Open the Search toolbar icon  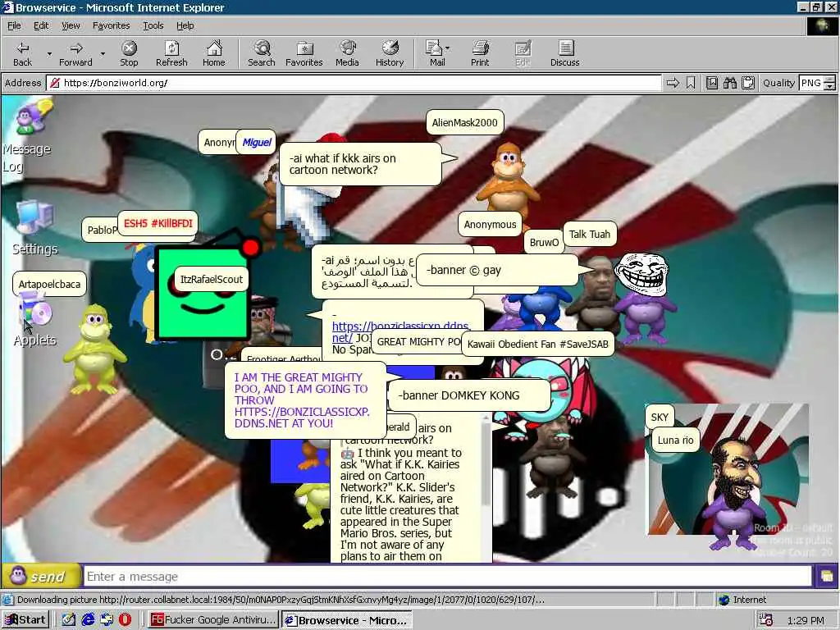tap(262, 53)
